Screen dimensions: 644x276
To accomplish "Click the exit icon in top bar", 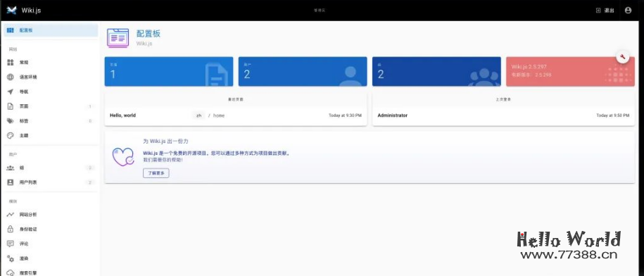I will coord(598,11).
